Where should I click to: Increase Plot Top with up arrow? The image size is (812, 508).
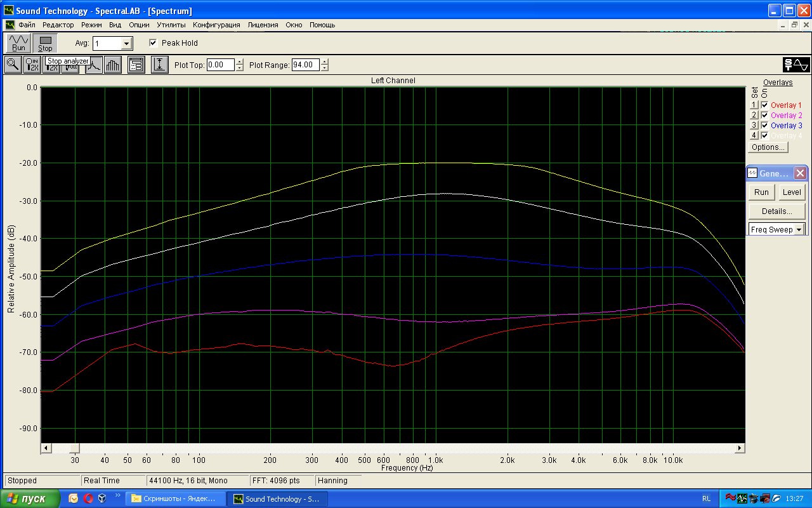pos(239,62)
